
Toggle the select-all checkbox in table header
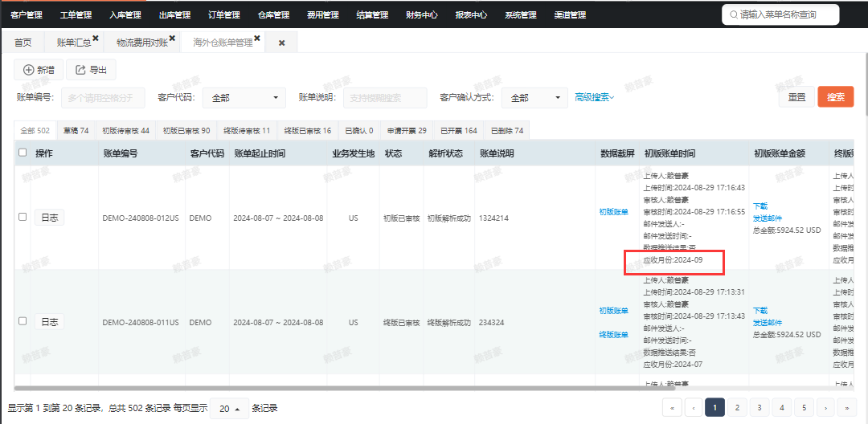[23, 153]
